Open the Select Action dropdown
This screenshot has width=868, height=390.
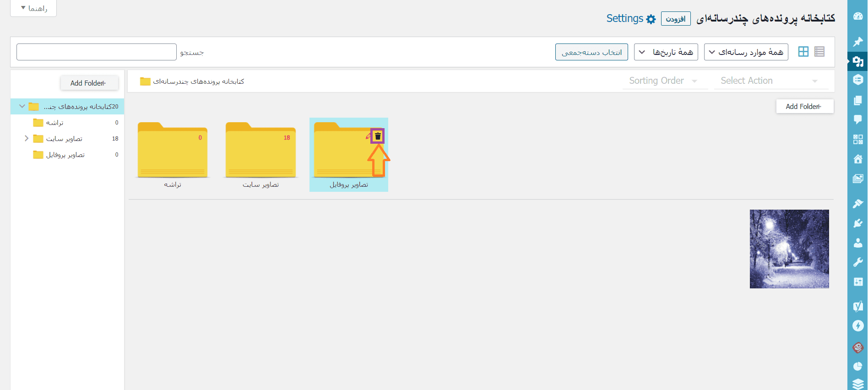770,81
